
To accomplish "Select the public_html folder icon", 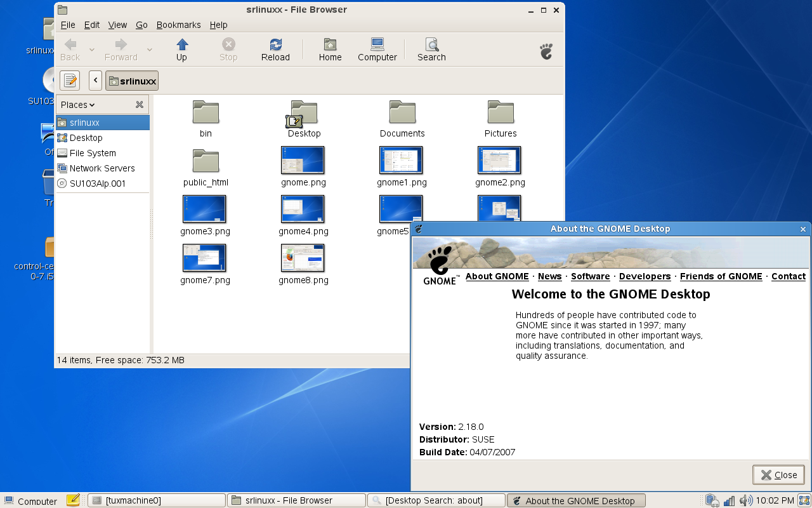I will (x=206, y=161).
